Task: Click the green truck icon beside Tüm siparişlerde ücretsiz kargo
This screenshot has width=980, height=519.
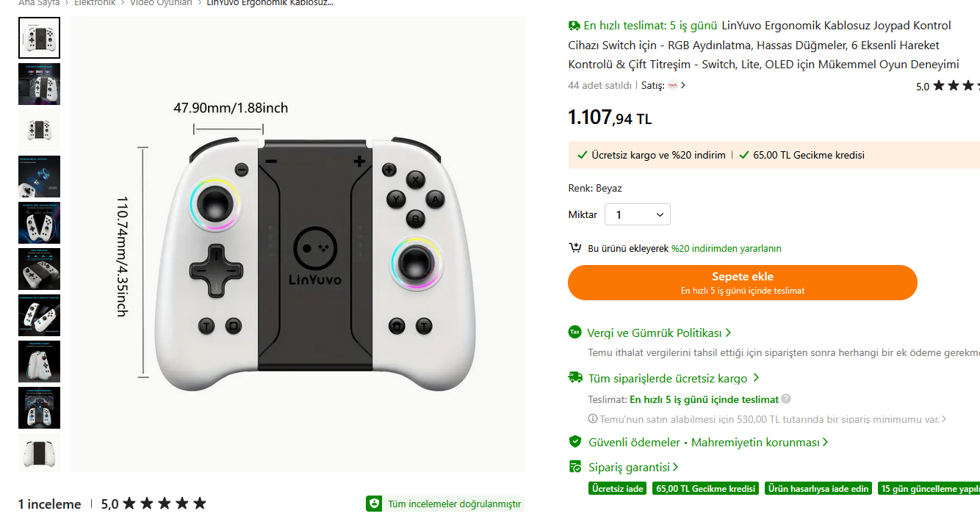Action: click(575, 378)
